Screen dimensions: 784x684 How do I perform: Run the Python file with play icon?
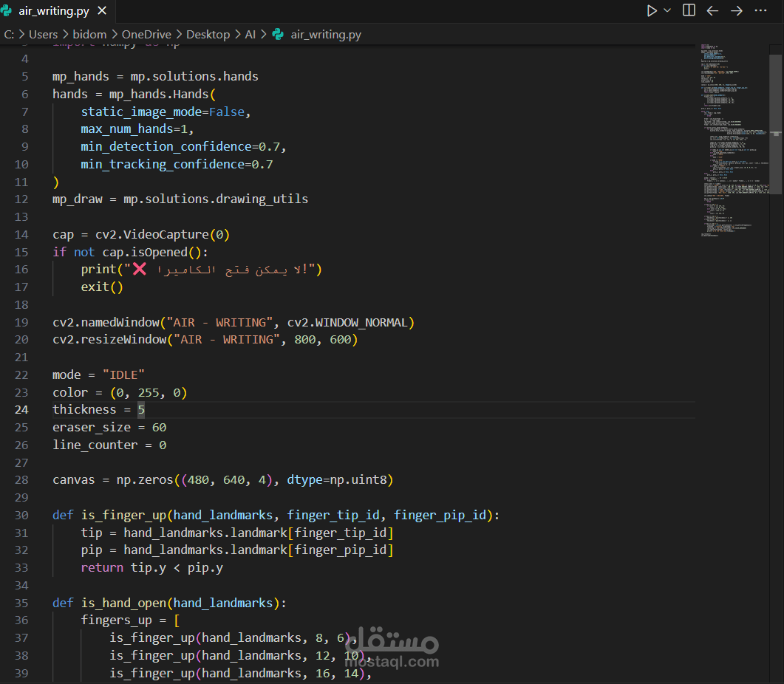pos(652,10)
